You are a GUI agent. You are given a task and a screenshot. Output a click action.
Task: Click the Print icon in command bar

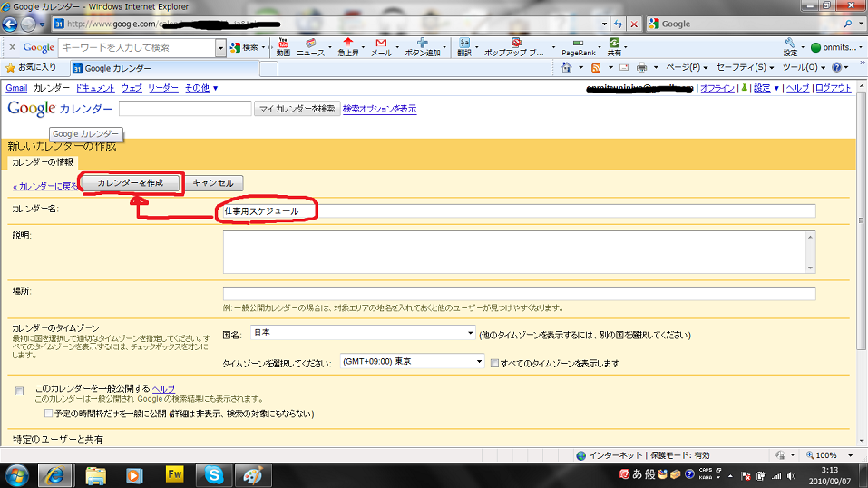641,68
